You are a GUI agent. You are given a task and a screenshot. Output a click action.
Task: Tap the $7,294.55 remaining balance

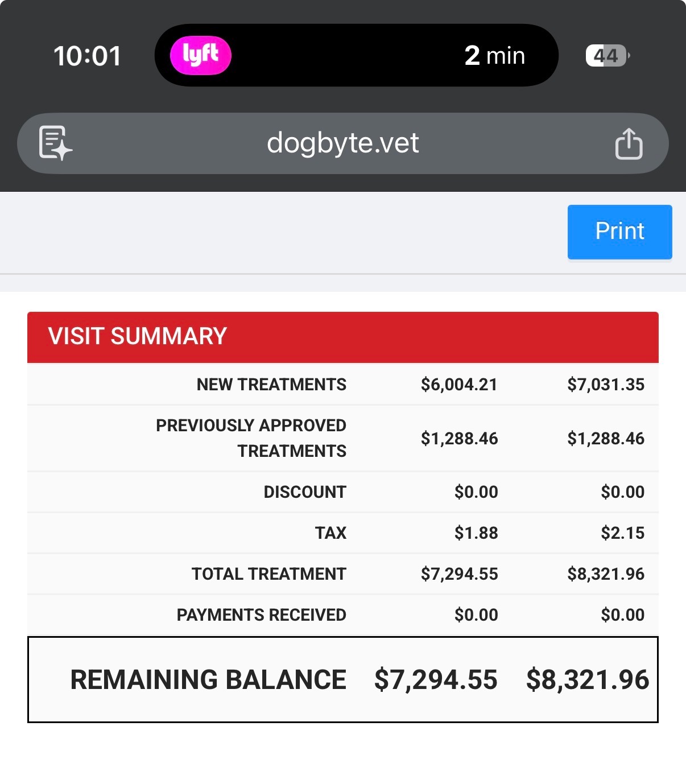[x=436, y=680]
